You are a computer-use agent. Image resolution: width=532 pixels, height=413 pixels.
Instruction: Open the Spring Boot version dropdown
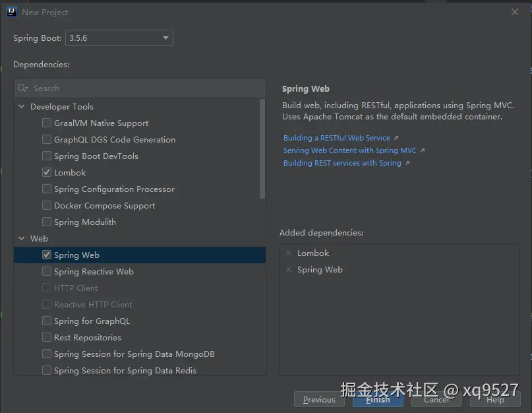119,38
